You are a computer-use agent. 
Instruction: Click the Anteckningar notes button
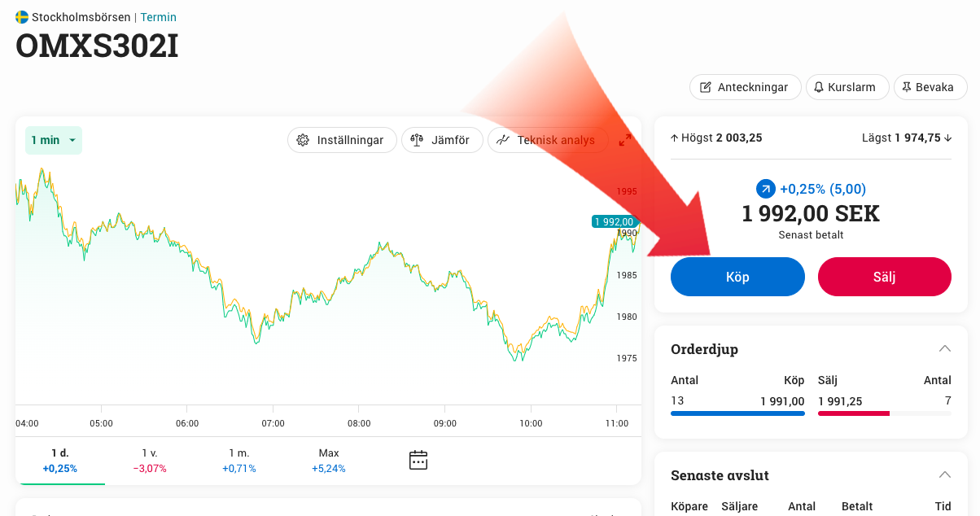point(745,87)
